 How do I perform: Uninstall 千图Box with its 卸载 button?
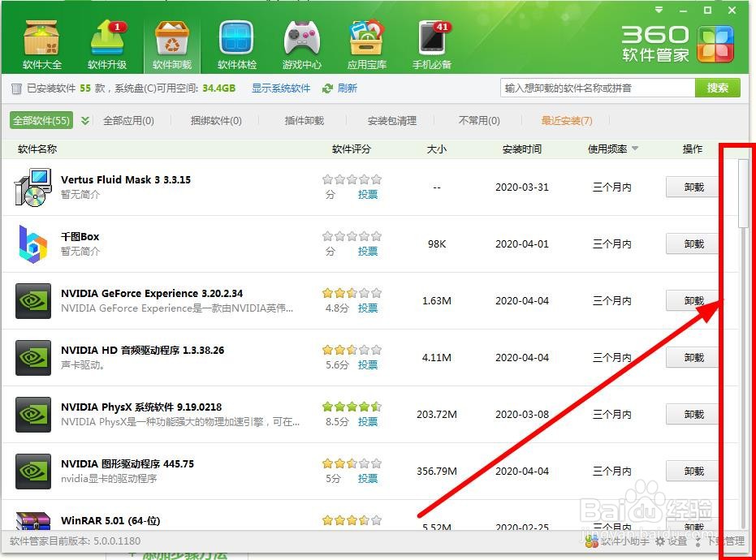(x=693, y=243)
